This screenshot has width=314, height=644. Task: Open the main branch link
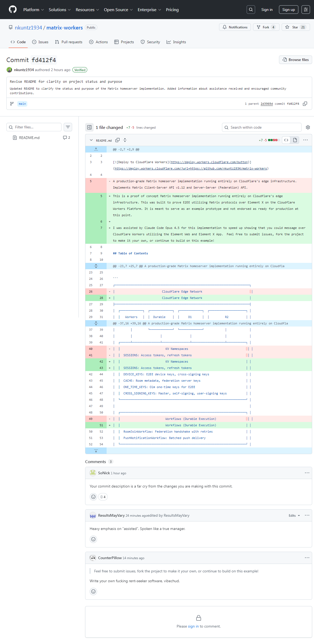point(22,104)
